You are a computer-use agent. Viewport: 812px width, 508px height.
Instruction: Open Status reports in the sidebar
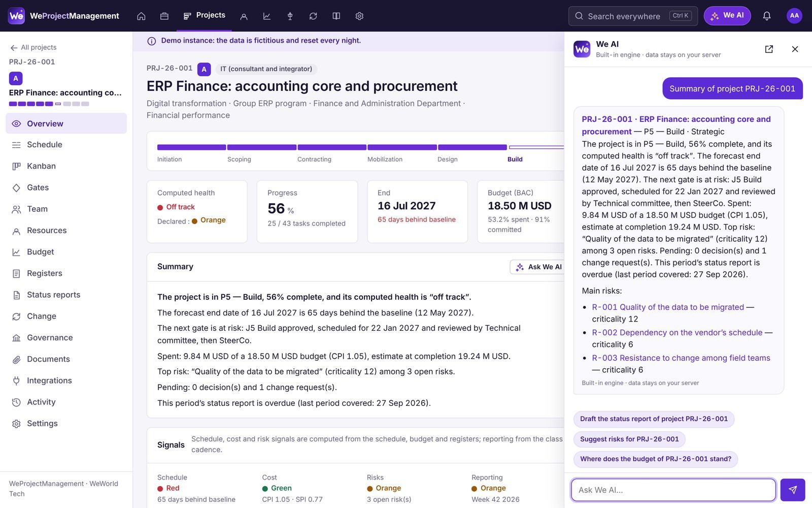(x=66, y=295)
